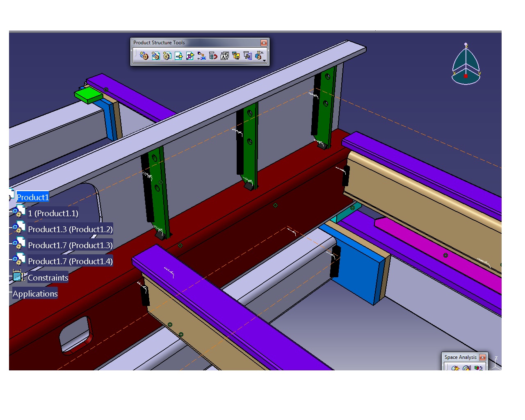Select the Replace Component tool
The width and height of the screenshot is (525, 420).
click(x=201, y=56)
